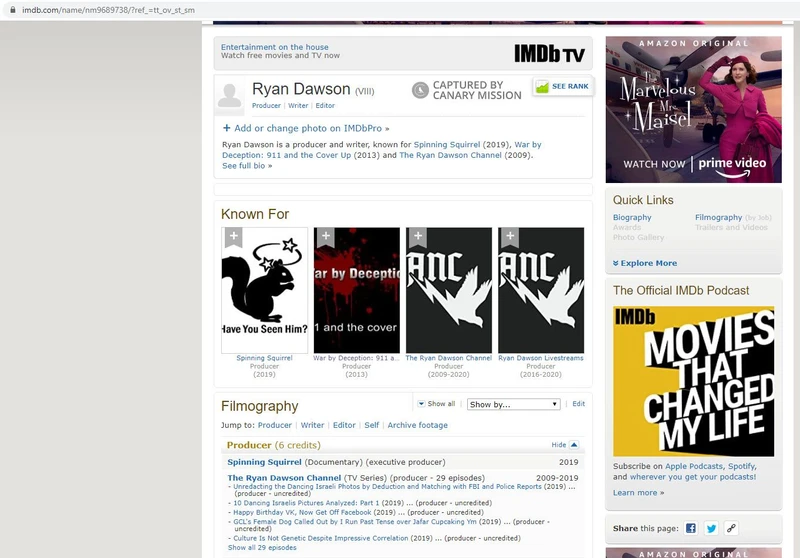Open Biography quick link
Image resolution: width=800 pixels, height=558 pixels.
pyautogui.click(x=632, y=217)
